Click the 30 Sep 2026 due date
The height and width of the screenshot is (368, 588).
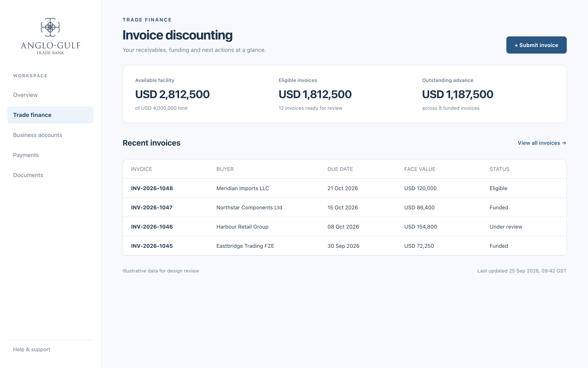click(x=343, y=246)
